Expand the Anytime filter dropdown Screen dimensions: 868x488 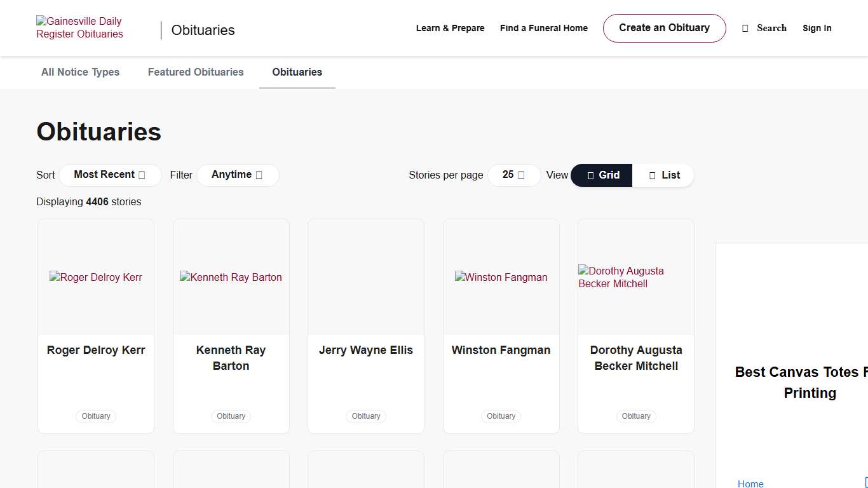pyautogui.click(x=237, y=175)
